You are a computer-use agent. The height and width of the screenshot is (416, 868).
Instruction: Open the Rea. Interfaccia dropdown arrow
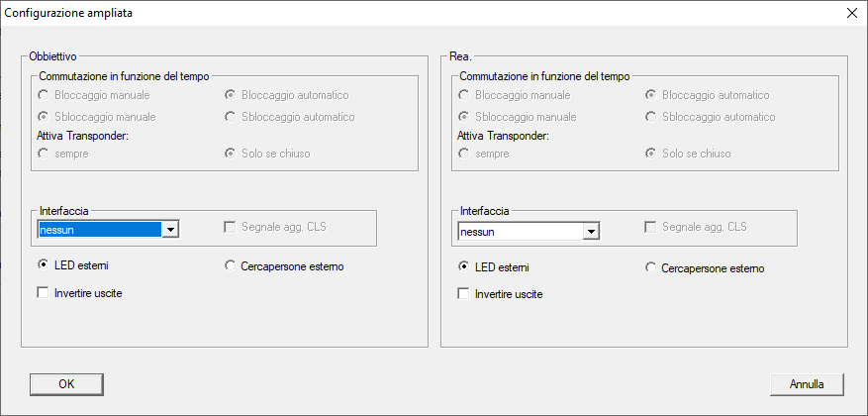[591, 232]
